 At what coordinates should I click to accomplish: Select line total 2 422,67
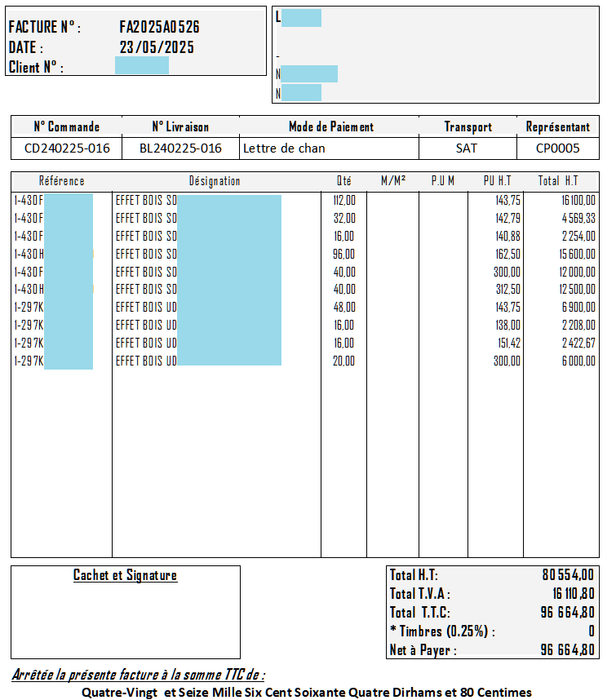click(x=578, y=343)
